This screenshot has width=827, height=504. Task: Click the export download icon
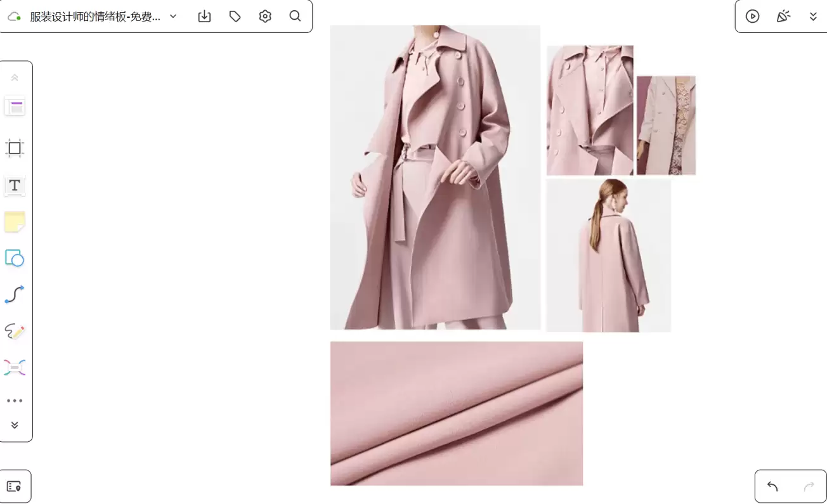click(x=204, y=16)
